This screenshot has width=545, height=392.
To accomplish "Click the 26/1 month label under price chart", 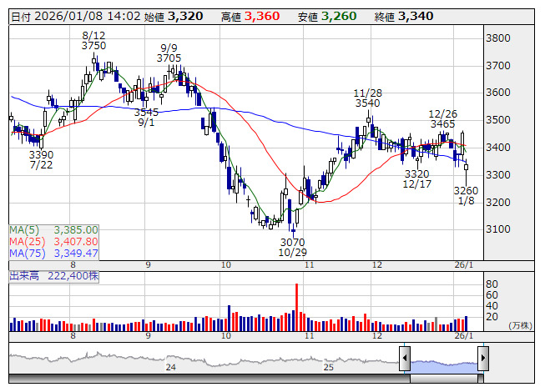I will 464,265.
